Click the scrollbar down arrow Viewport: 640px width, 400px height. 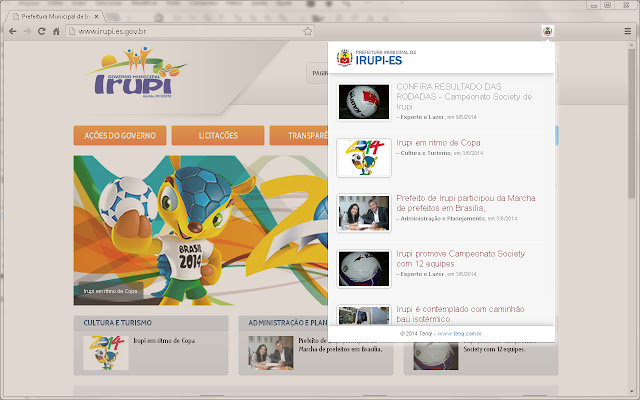click(x=632, y=392)
